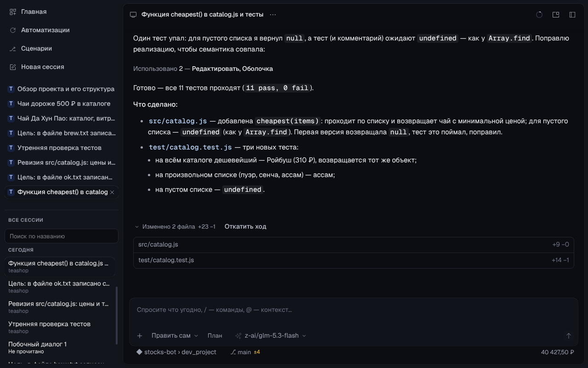Viewport: 588px width, 368px height.
Task: Open tab 'Ревизия src/catalog.js: цены и…'
Action: (x=62, y=162)
